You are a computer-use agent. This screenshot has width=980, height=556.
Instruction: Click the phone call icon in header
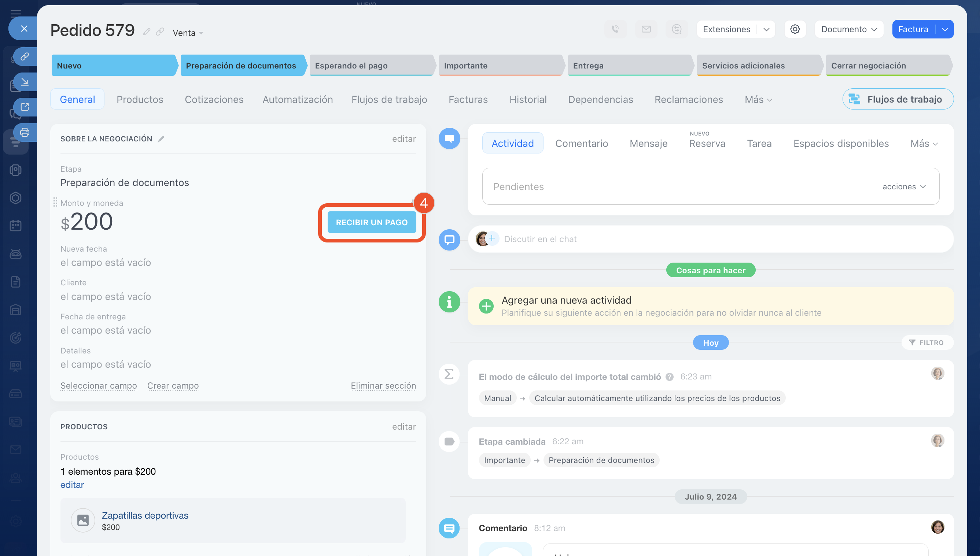[615, 29]
